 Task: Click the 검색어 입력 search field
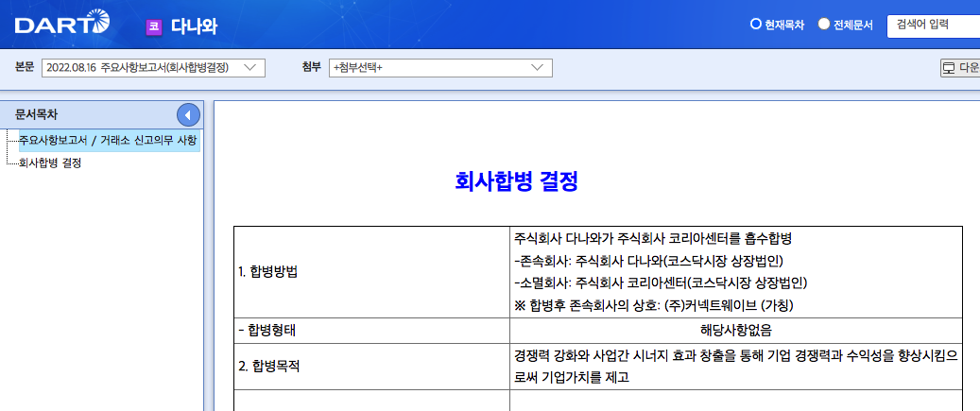[x=933, y=26]
